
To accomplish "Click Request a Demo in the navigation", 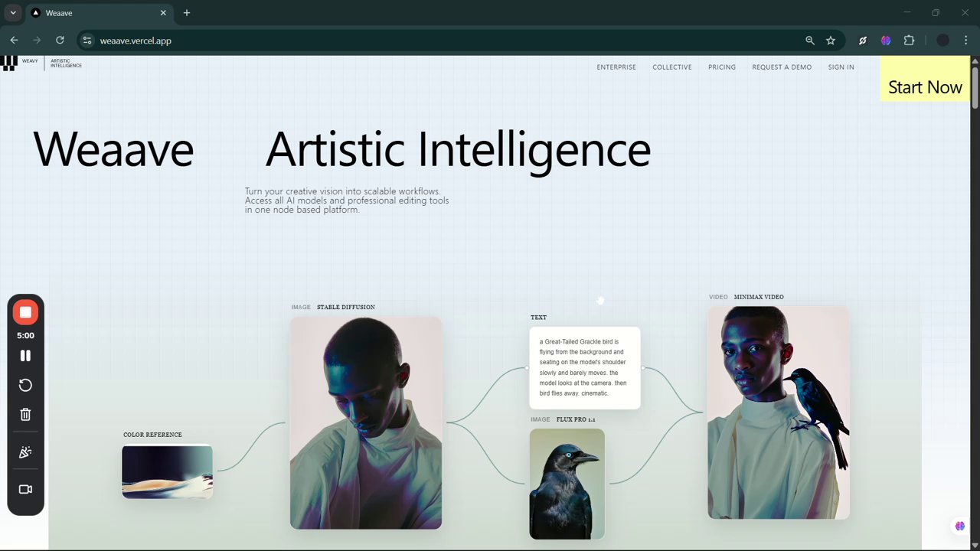I will click(782, 67).
